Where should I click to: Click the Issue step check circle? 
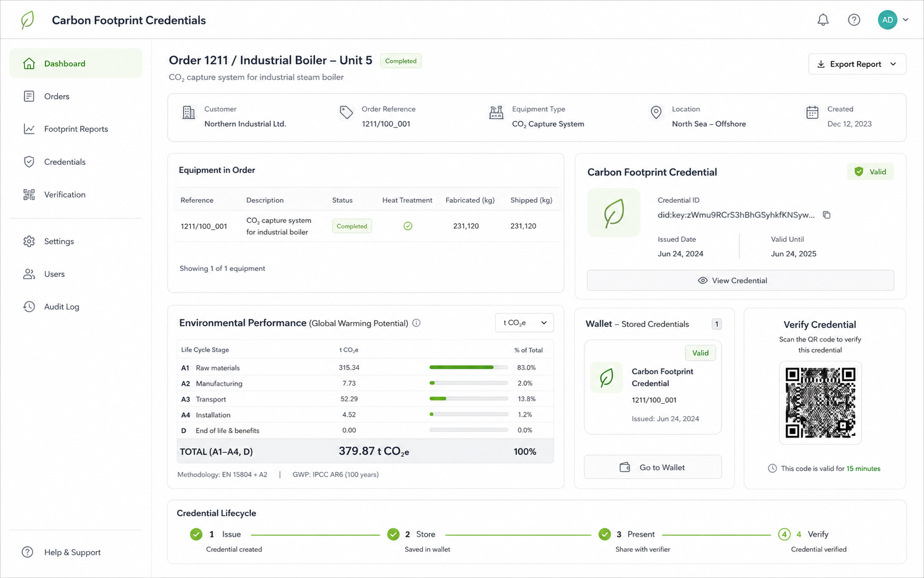click(x=196, y=534)
